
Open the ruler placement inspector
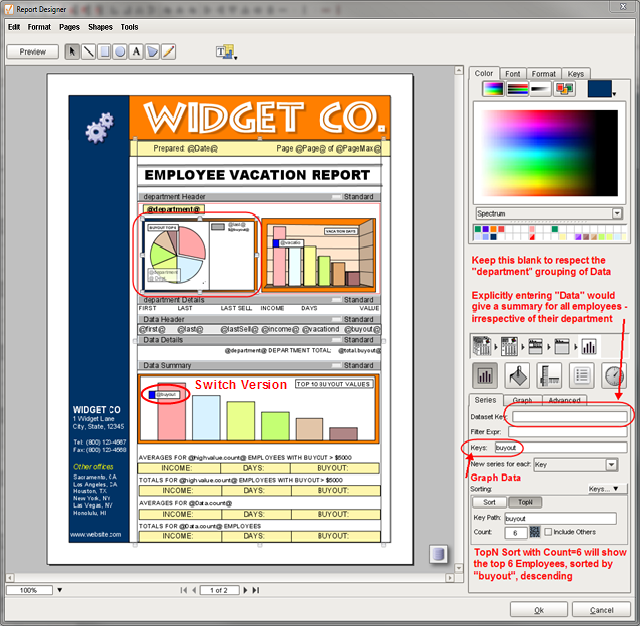pos(549,375)
